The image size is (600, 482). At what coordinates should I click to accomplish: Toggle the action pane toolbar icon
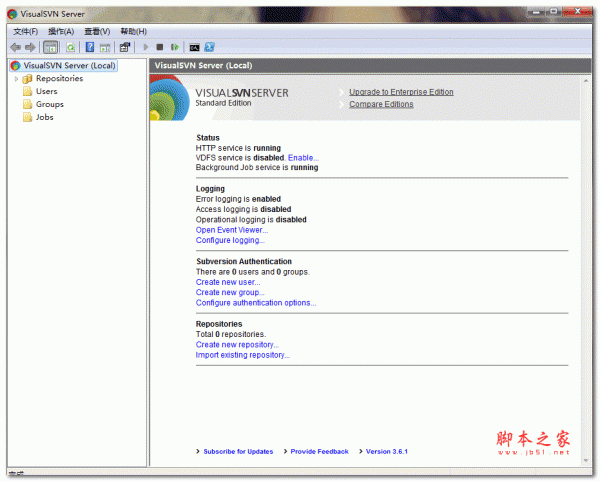[x=105, y=47]
